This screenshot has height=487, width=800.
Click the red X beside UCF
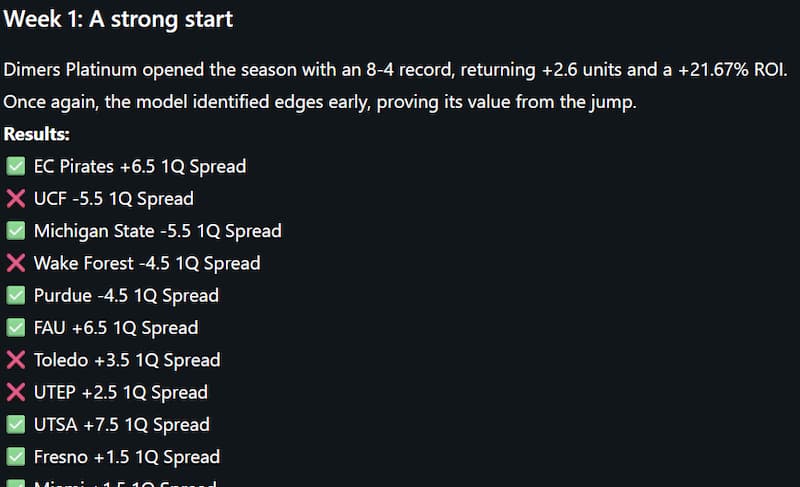pyautogui.click(x=15, y=199)
